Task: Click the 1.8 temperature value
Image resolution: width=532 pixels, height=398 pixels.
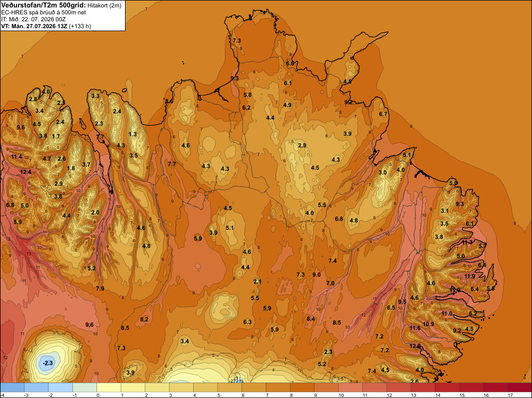Action: point(71,168)
